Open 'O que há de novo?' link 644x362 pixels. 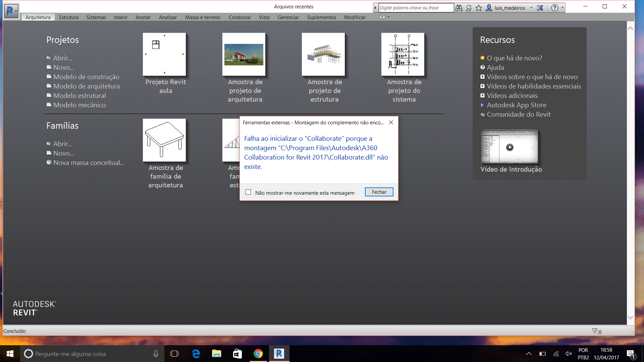[515, 58]
